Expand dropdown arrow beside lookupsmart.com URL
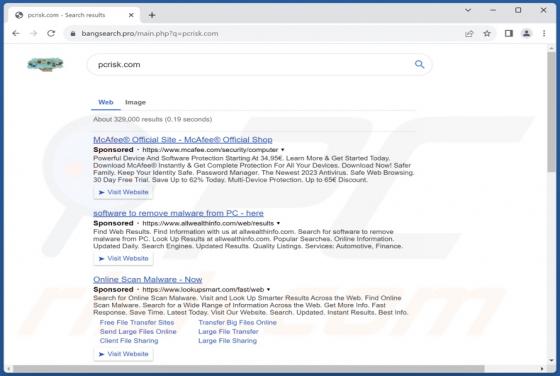560x376 pixels. click(268, 290)
